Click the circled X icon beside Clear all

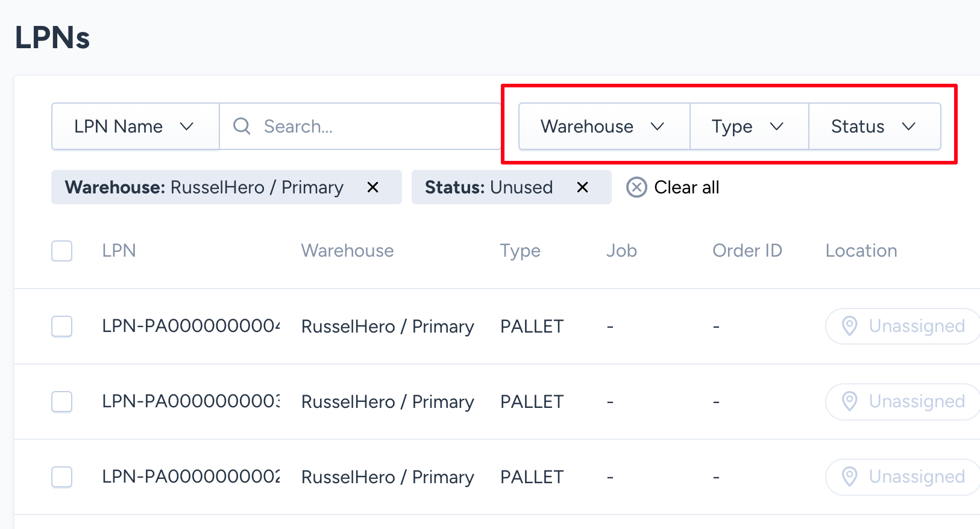636,187
